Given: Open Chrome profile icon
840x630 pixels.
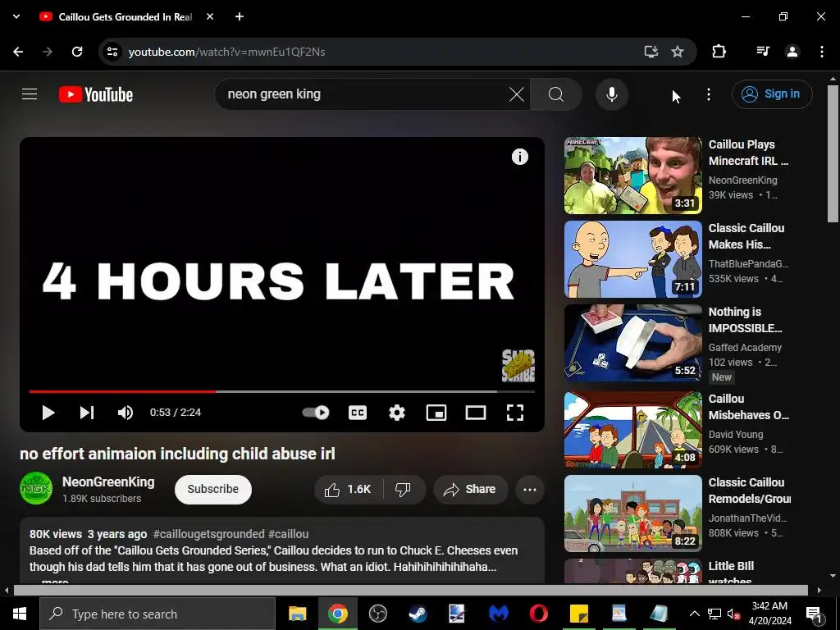Looking at the screenshot, I should 792,52.
